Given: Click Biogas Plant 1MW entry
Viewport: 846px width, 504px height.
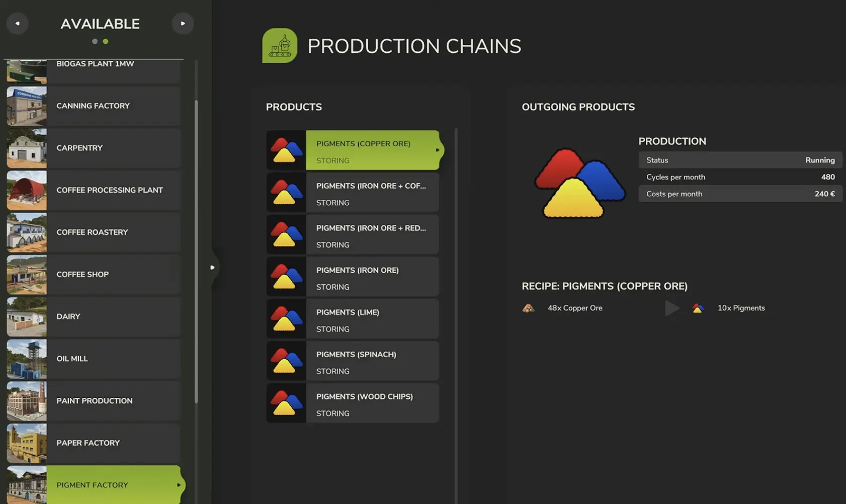Looking at the screenshot, I should (x=94, y=71).
